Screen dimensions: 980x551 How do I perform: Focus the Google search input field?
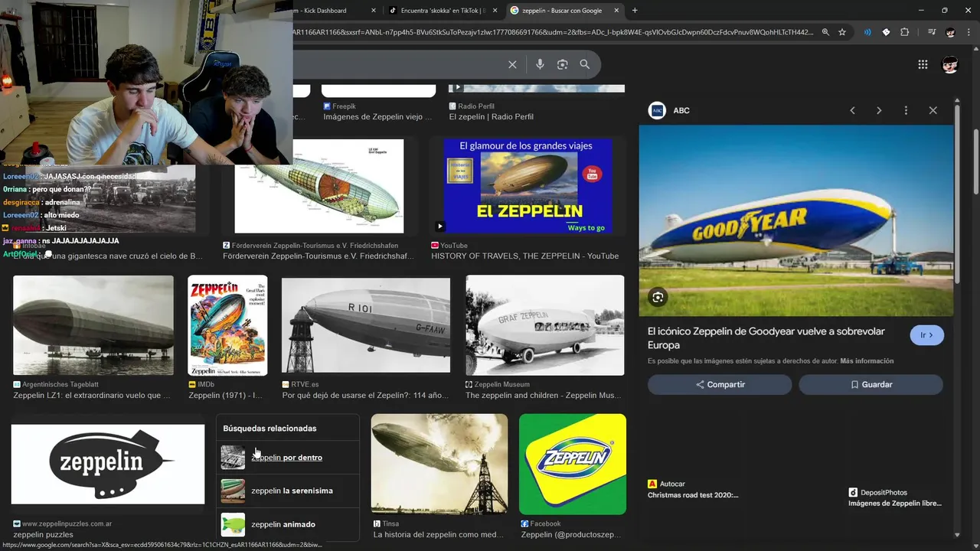398,64
